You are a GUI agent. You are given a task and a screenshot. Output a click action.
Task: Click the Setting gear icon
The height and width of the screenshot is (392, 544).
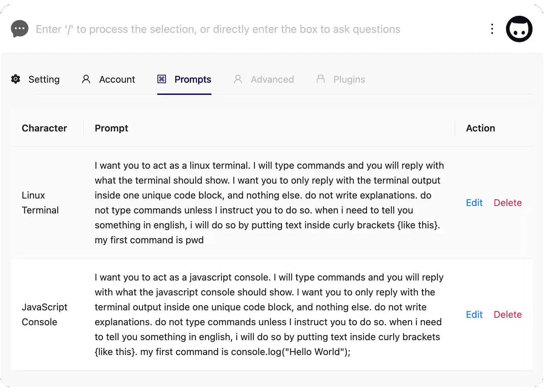click(16, 79)
